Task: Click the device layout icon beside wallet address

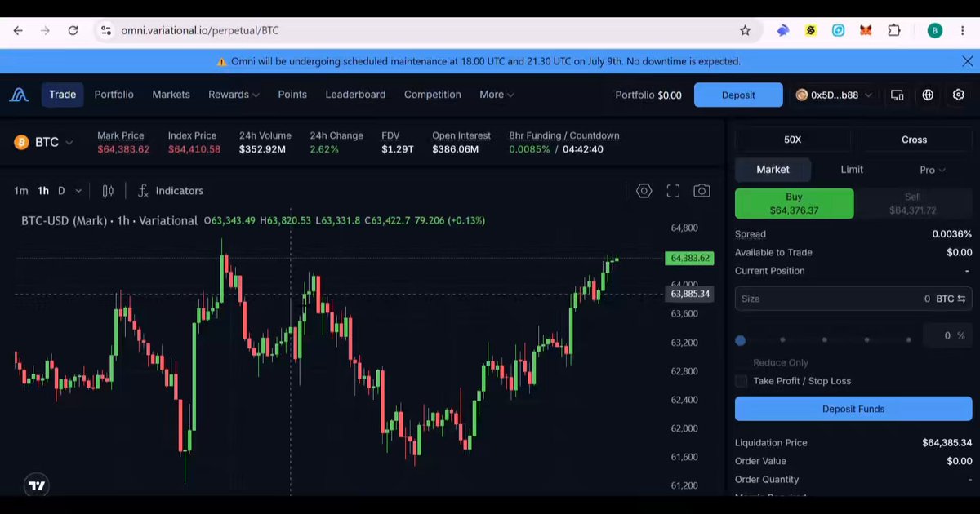Action: (x=897, y=95)
